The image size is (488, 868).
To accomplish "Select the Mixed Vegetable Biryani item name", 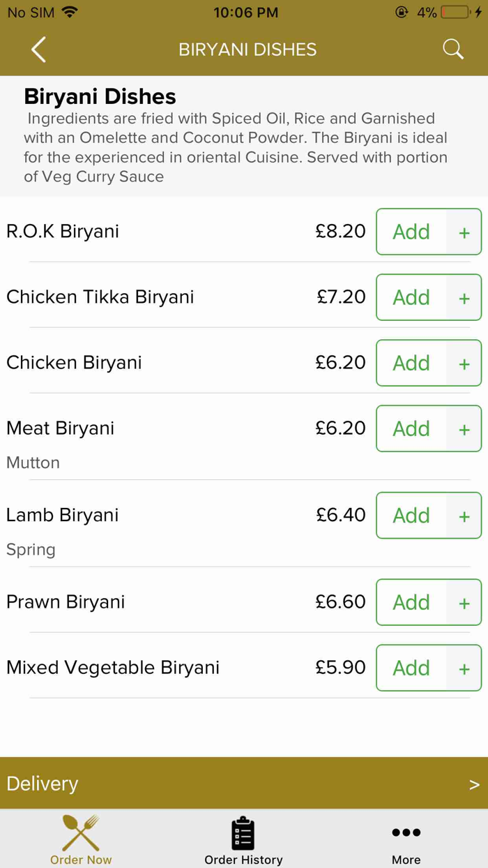I will coord(113,668).
